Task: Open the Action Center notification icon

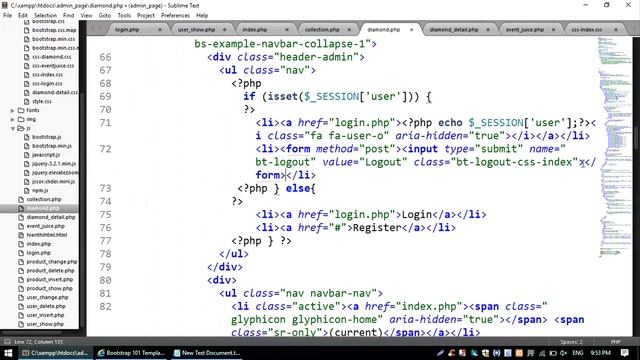Action: tap(624, 353)
